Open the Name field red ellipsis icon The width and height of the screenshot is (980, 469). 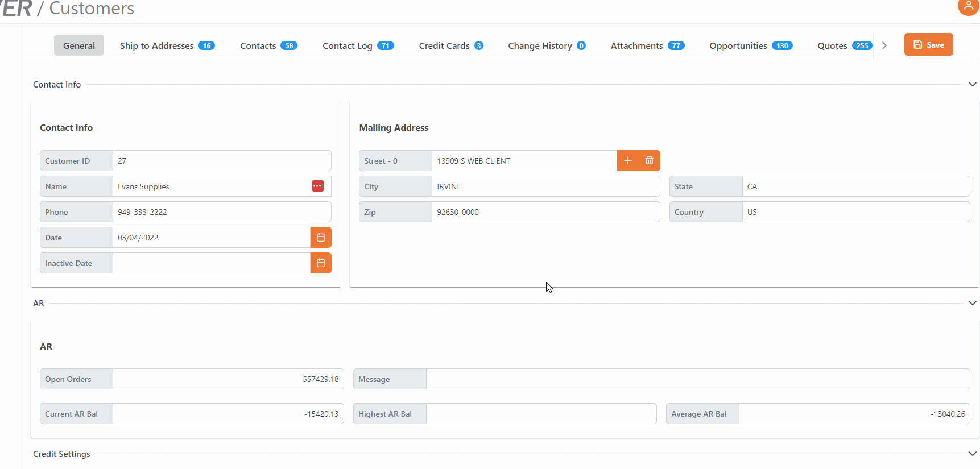318,186
